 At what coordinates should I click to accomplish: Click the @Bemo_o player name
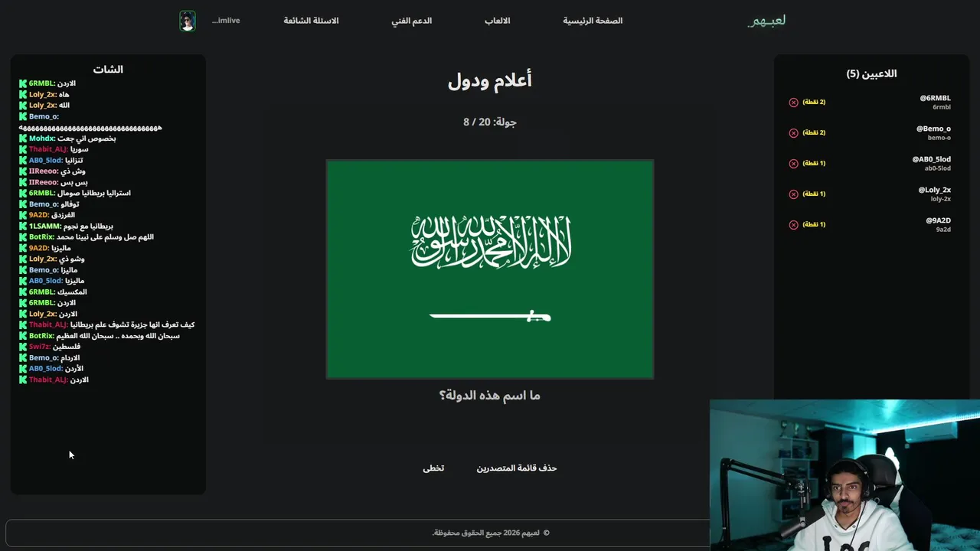click(933, 129)
